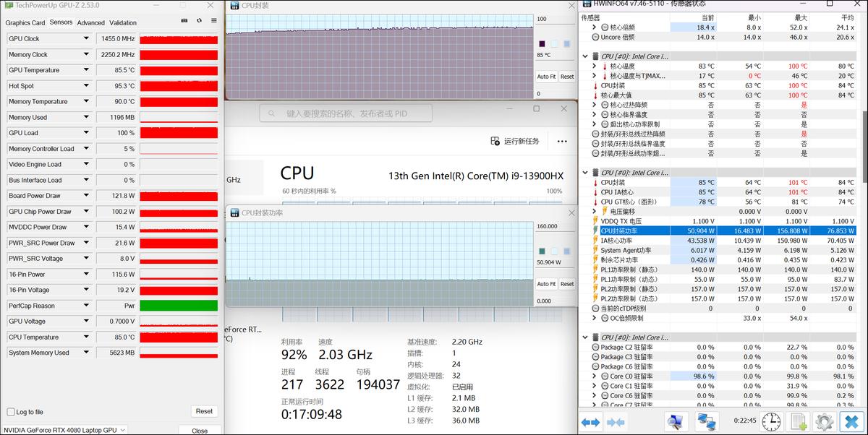Click the HWiNFO network monitors icon

click(706, 422)
